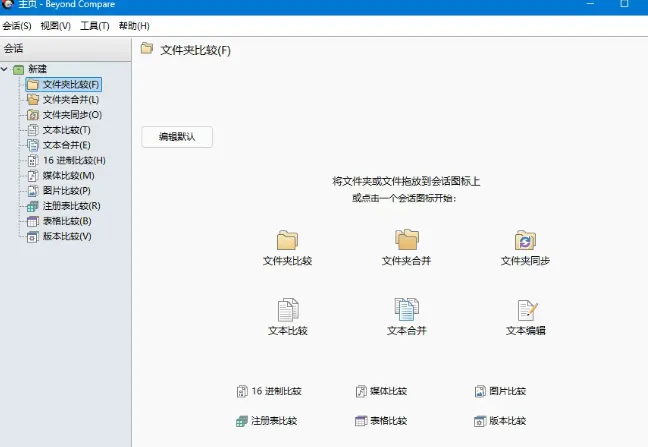Launch the 文本编辑 pencil icon
648x447 pixels.
527,310
